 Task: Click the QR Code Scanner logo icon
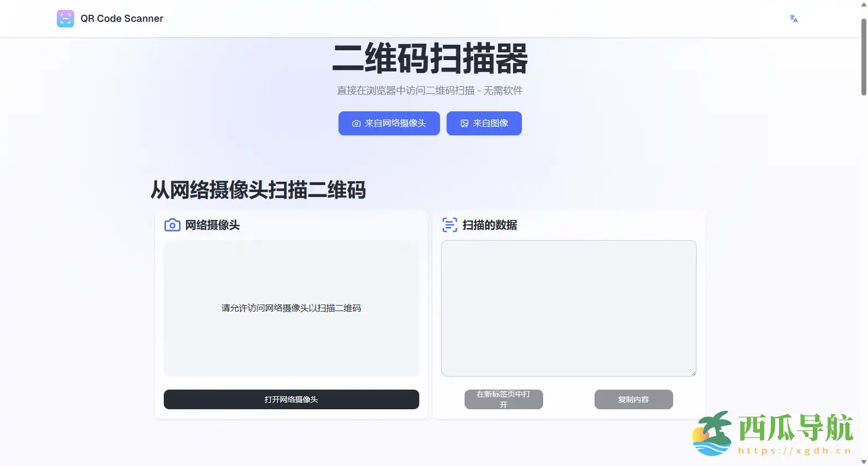(65, 19)
